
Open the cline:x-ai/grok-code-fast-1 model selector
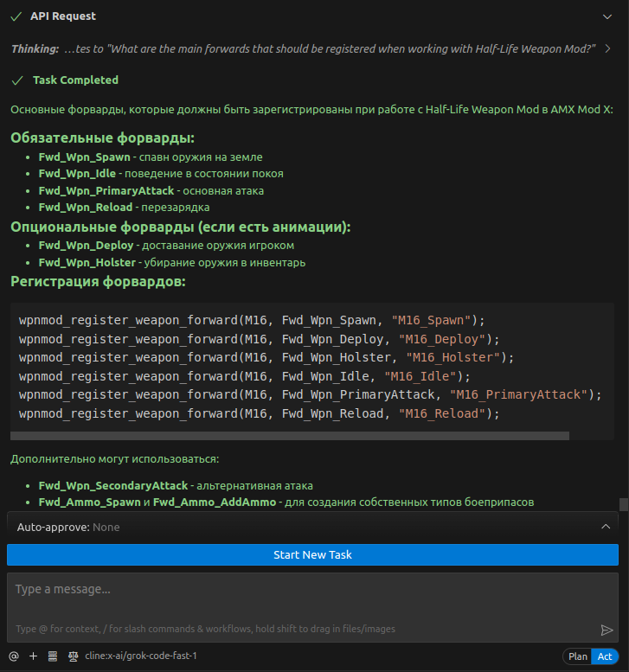click(x=141, y=656)
